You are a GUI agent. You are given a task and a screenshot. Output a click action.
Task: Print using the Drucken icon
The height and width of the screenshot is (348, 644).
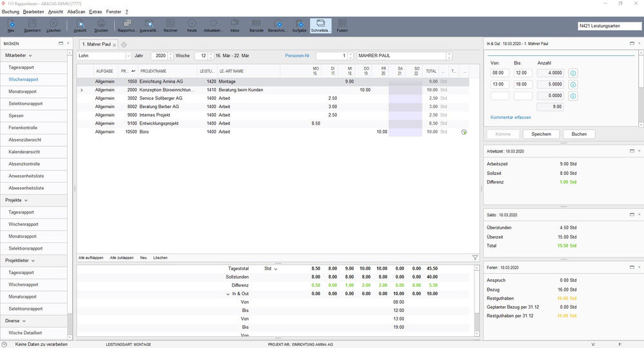[x=101, y=26]
